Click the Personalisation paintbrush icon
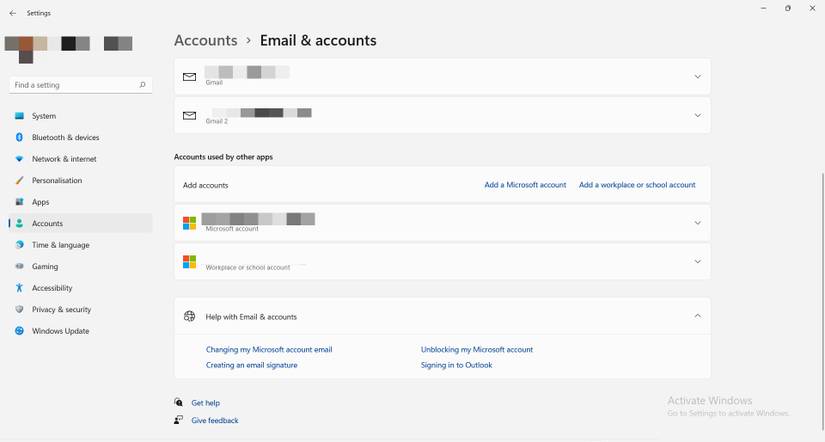Image resolution: width=825 pixels, height=442 pixels. click(19, 180)
